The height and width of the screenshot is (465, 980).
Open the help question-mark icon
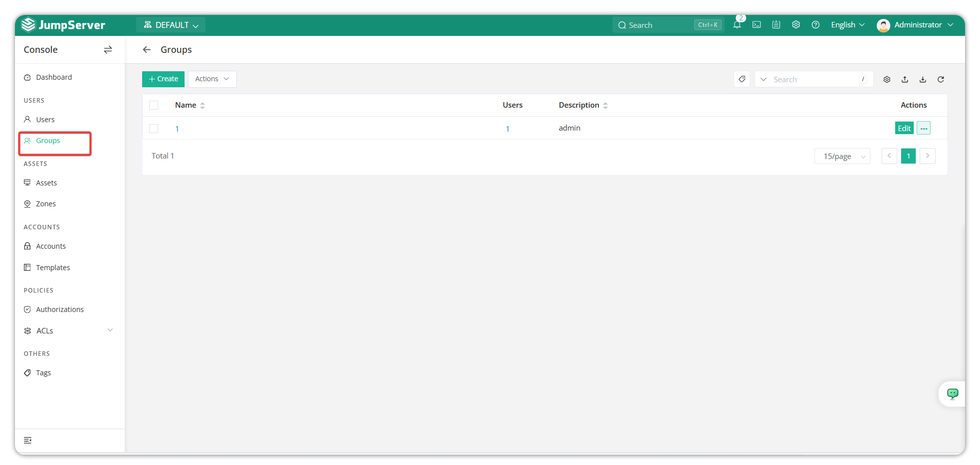pyautogui.click(x=815, y=24)
